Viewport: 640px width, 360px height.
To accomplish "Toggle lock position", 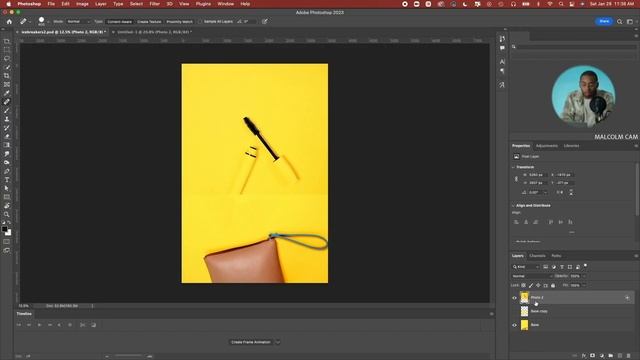I will 538,285.
